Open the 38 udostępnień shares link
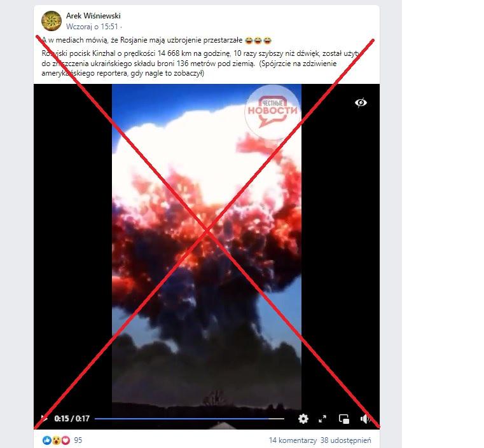The width and height of the screenshot is (484, 448). coord(346,440)
